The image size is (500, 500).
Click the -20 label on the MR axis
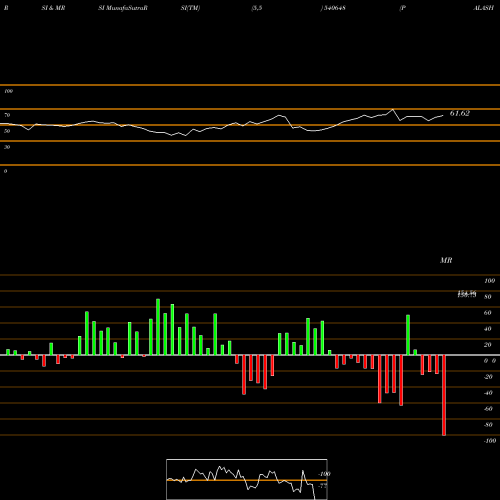[488, 377]
